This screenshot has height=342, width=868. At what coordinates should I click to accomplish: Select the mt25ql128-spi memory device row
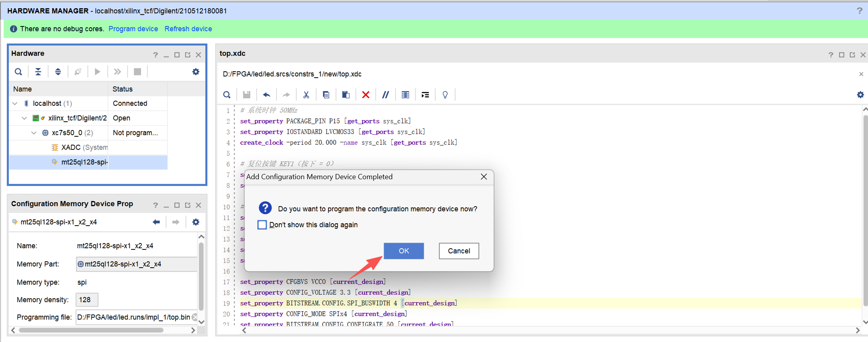(84, 162)
